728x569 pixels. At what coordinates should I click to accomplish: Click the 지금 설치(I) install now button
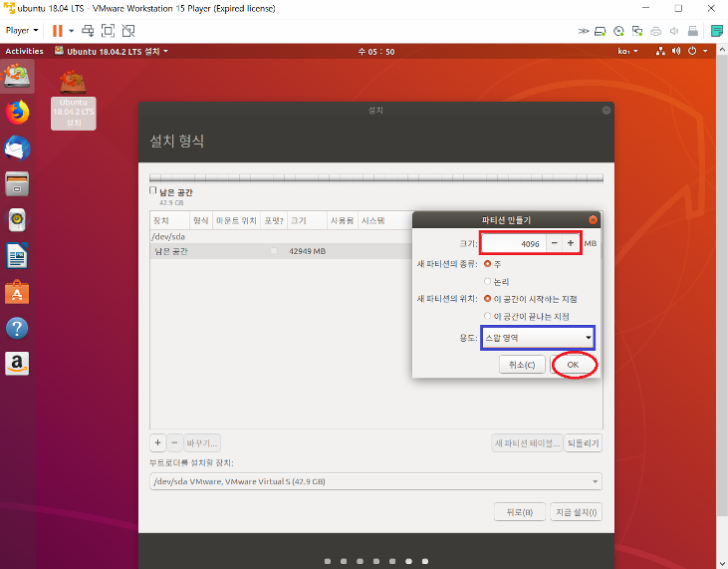click(x=577, y=512)
